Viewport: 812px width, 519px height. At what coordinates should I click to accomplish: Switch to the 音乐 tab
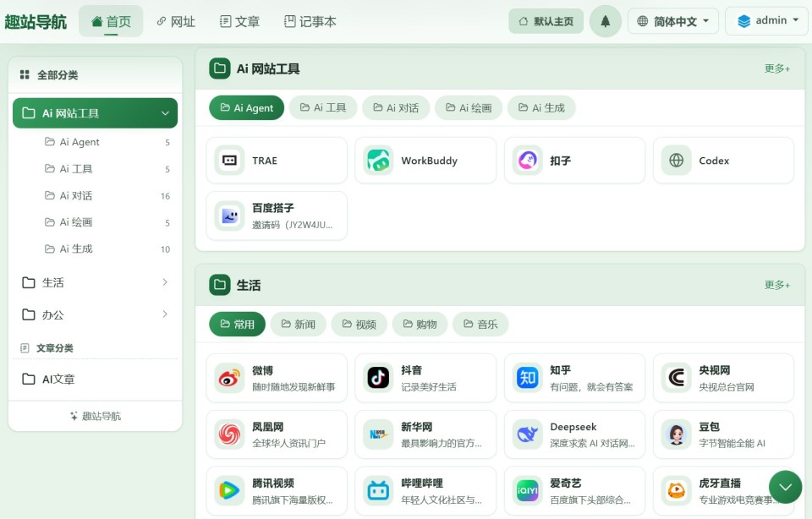point(480,324)
